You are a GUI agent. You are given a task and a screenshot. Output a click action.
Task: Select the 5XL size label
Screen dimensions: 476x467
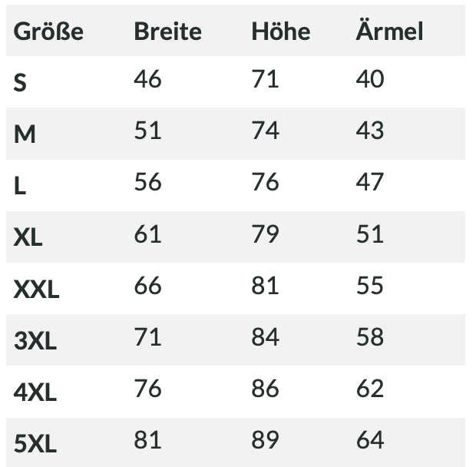(x=35, y=444)
